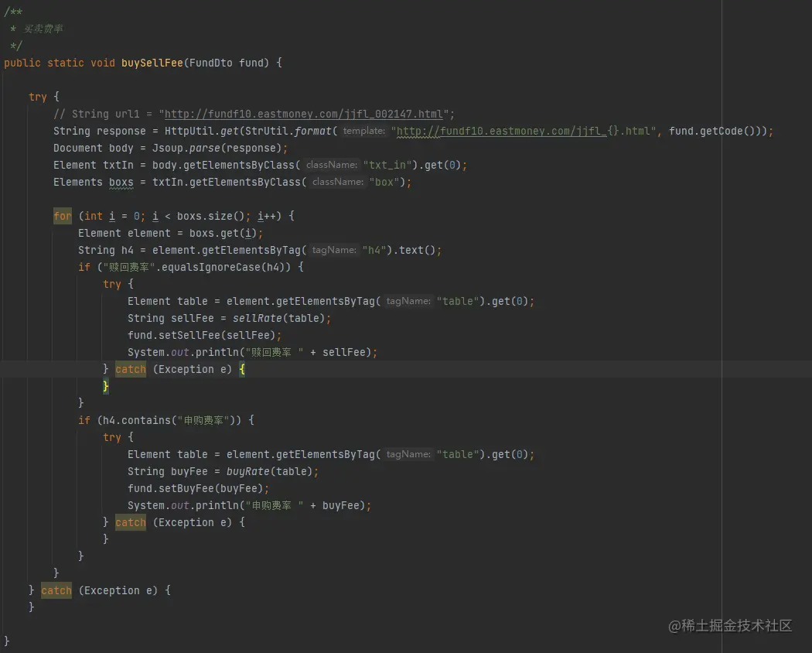This screenshot has height=653, width=812.
Task: Click the StrUtil.format call
Action: coord(288,131)
